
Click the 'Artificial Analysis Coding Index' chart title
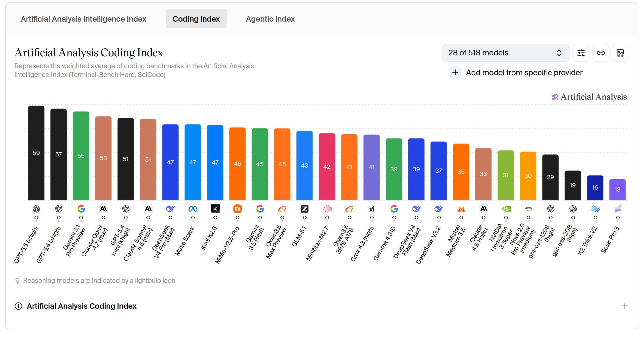click(89, 53)
